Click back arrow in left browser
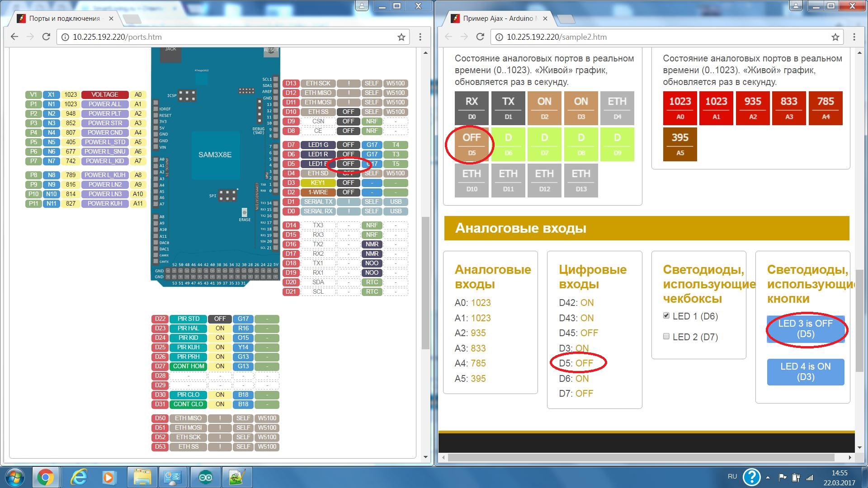Viewport: 868px width, 488px height. point(14,37)
